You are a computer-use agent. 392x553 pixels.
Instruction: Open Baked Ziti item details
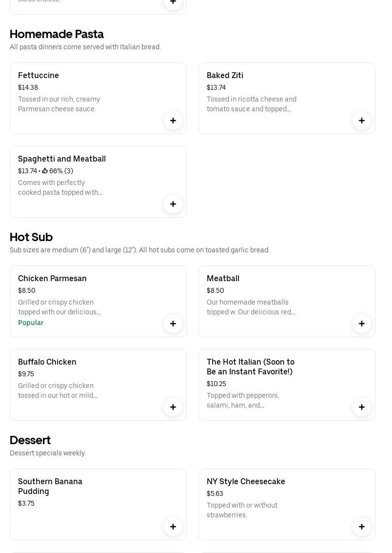point(225,75)
